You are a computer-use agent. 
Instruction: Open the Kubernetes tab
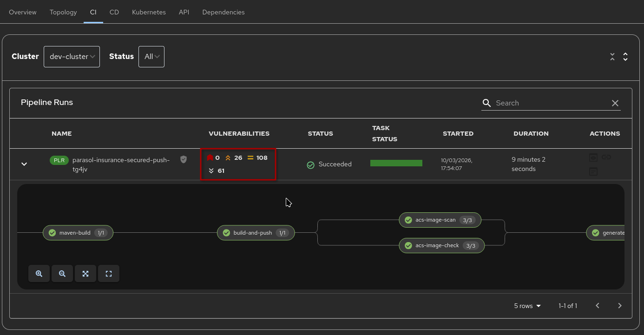(149, 12)
